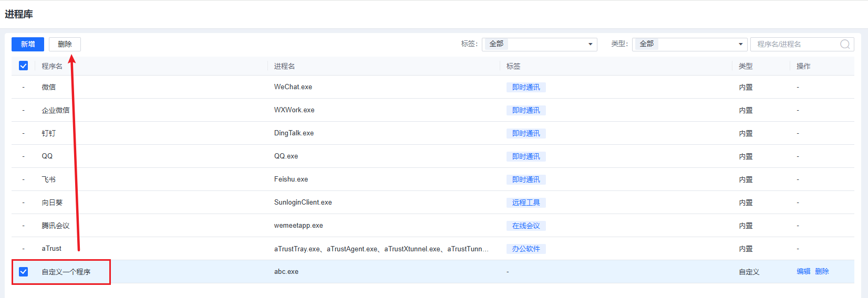Click the search magnifier icon
This screenshot has width=868, height=298.
(845, 44)
